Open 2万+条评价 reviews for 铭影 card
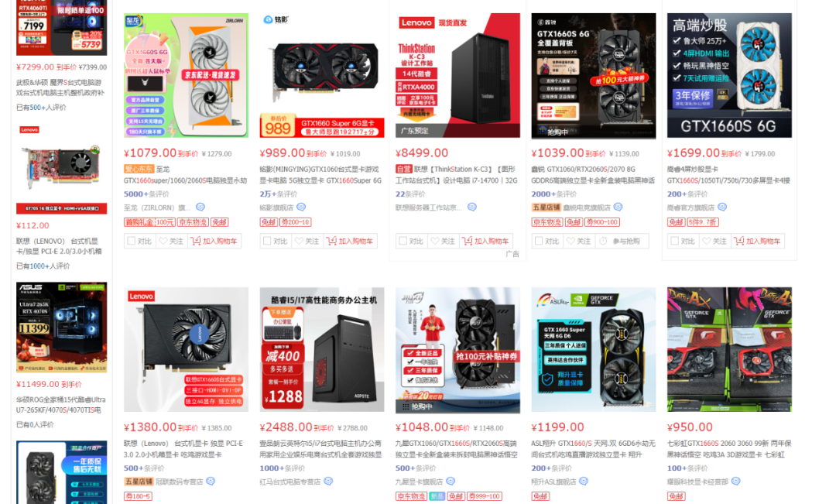The width and height of the screenshot is (836, 504). [x=279, y=194]
